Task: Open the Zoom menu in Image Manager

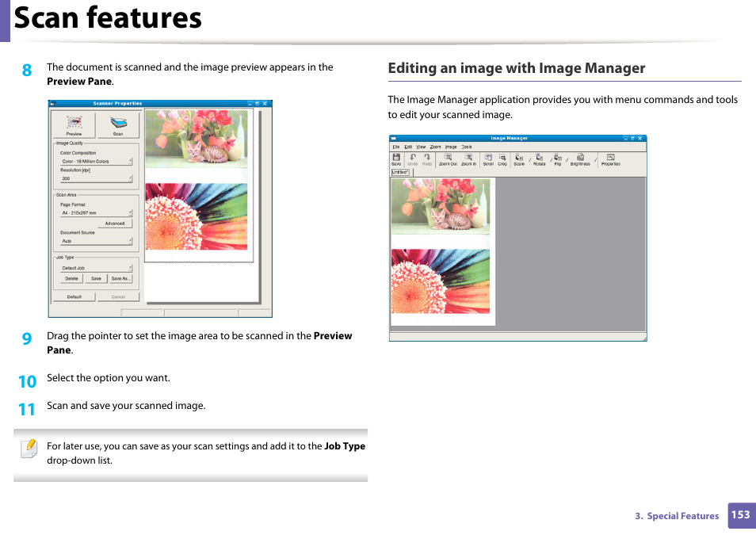Action: 435,147
